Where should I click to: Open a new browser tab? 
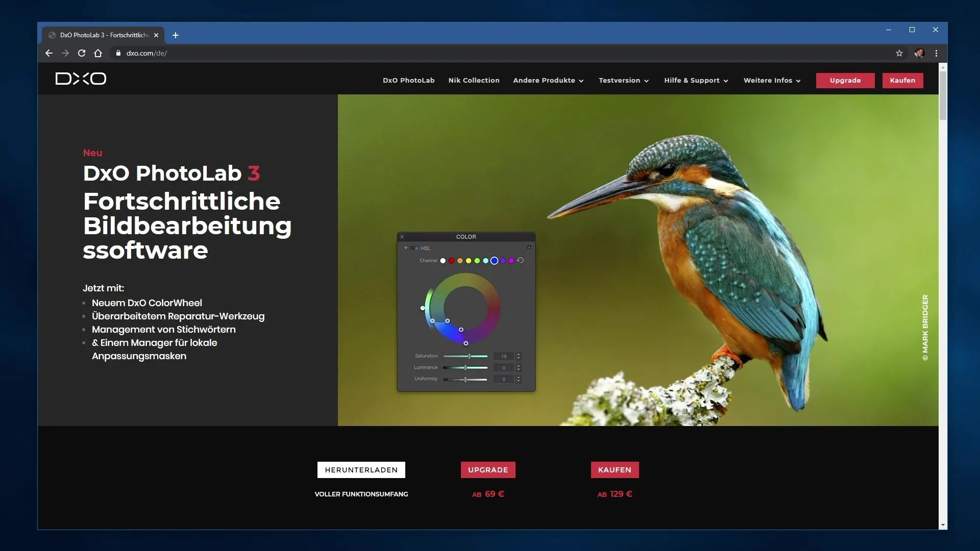[176, 35]
